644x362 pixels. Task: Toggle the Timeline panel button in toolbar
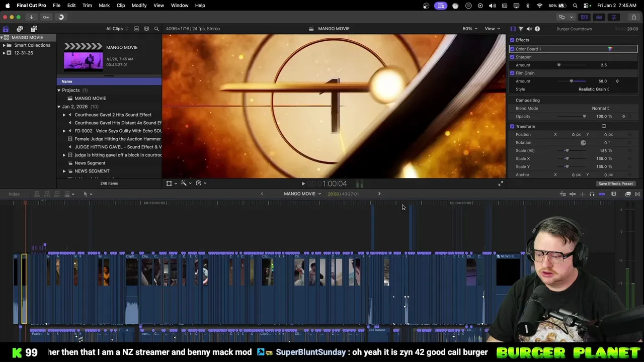pyautogui.click(x=599, y=17)
